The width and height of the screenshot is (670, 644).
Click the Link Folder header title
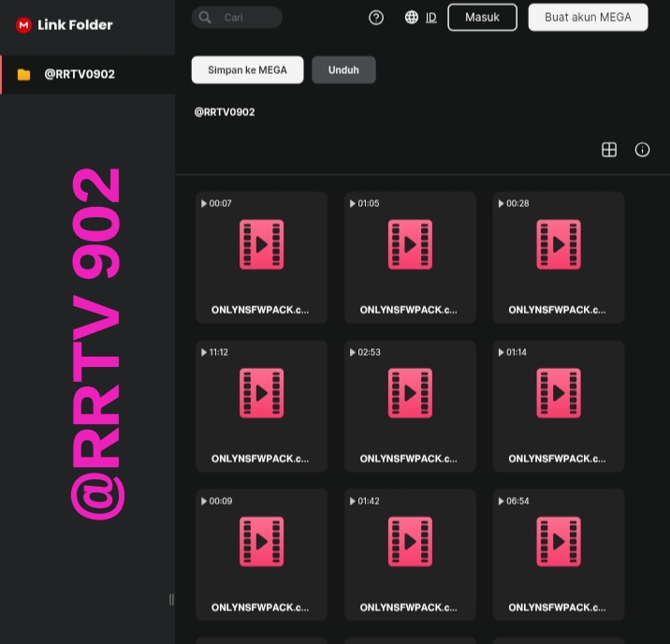point(75,24)
